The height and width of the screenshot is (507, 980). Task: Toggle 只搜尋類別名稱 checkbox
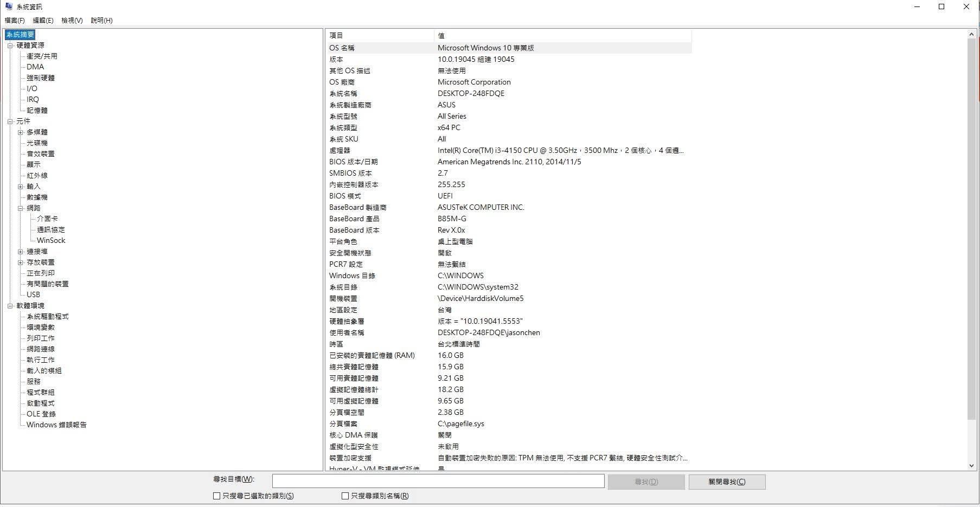345,496
